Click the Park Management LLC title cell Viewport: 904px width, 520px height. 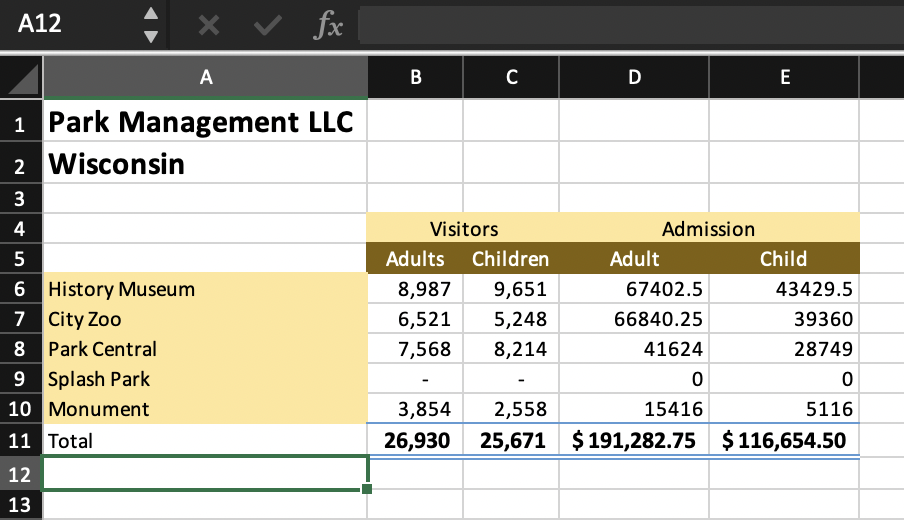tap(205, 121)
